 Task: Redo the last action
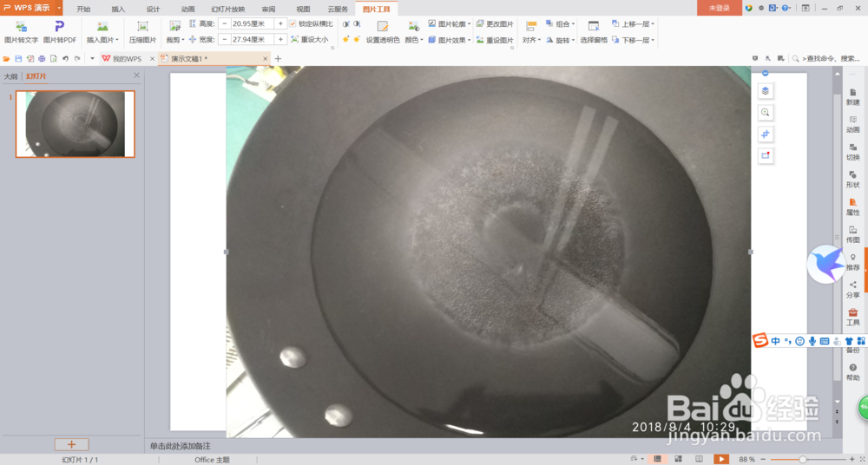(x=77, y=59)
